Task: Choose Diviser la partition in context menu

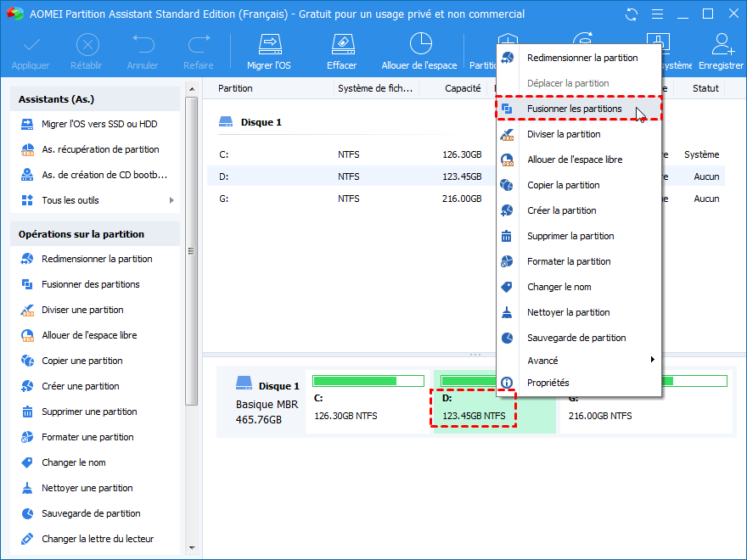Action: [x=578, y=134]
